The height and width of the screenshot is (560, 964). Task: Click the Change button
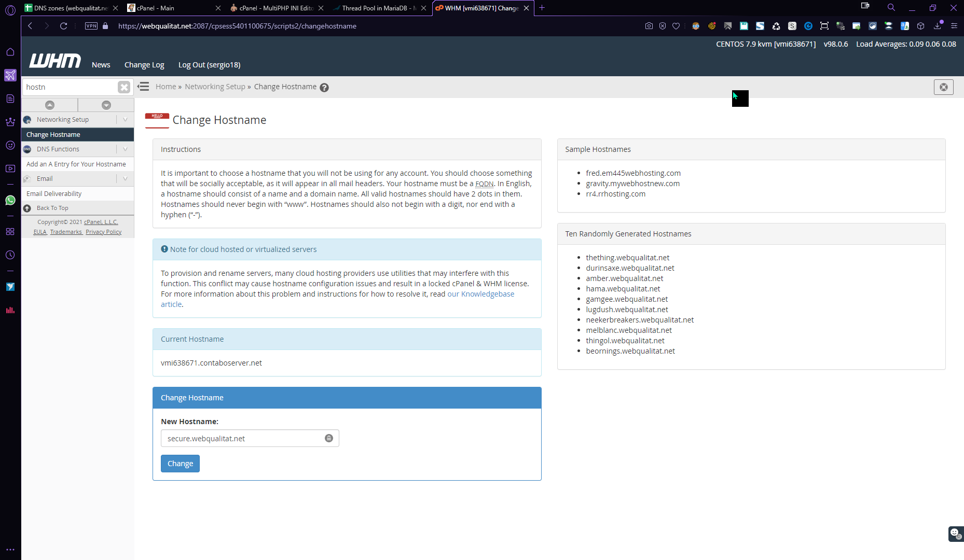point(180,464)
